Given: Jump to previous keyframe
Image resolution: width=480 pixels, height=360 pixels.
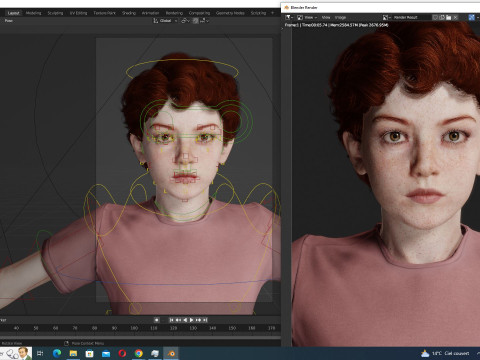Looking at the screenshot, I should (178, 320).
